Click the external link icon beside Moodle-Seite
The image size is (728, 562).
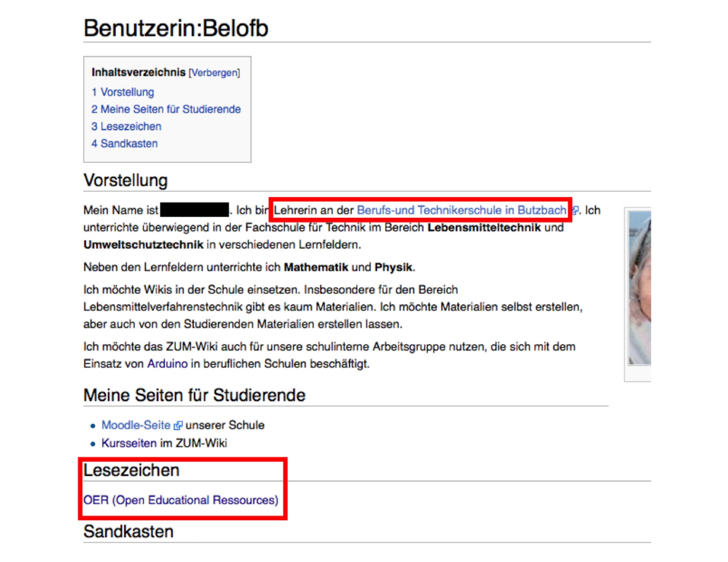coord(178,425)
